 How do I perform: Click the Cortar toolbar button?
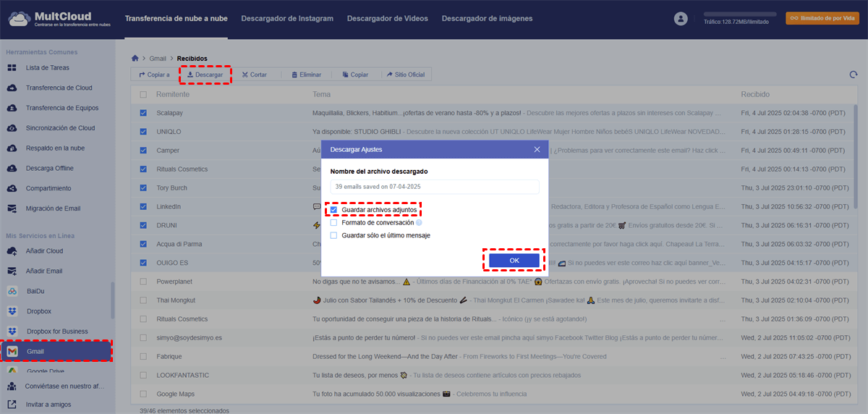click(255, 75)
